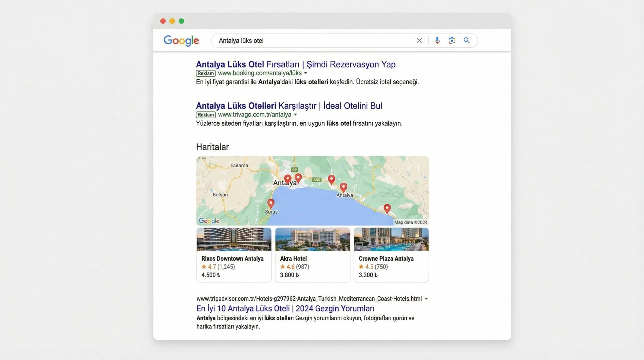Image resolution: width=644 pixels, height=360 pixels.
Task: Click the Reklam label on the Booking ad
Action: coord(205,73)
